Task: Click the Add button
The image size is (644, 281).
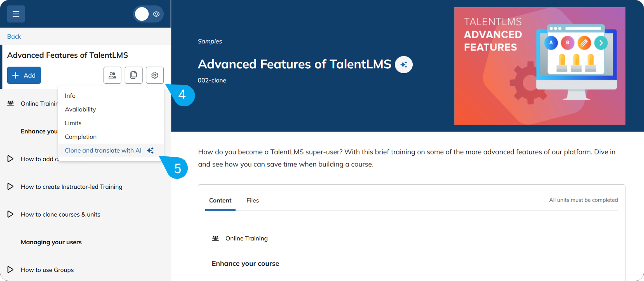Action: [x=24, y=75]
